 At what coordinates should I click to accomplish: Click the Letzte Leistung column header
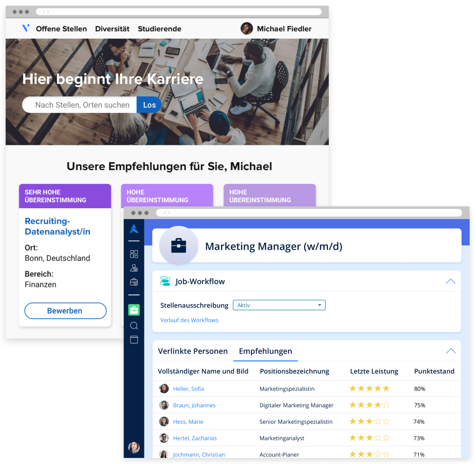tap(374, 371)
